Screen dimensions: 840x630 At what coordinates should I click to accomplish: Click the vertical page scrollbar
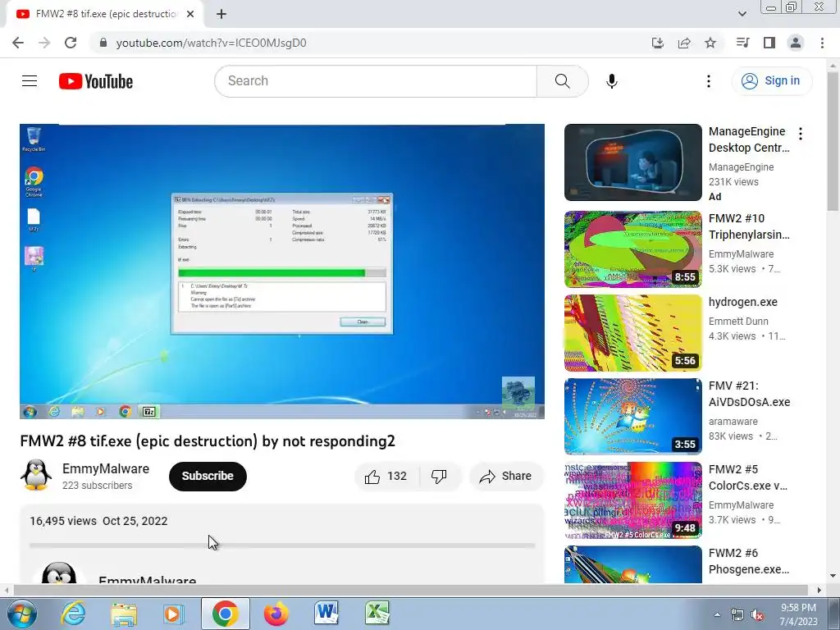click(x=833, y=142)
